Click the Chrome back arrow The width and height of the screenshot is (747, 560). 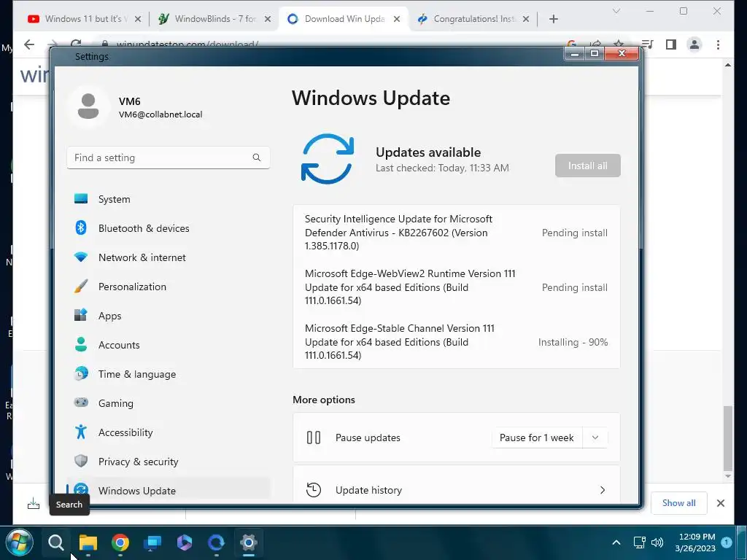(29, 44)
